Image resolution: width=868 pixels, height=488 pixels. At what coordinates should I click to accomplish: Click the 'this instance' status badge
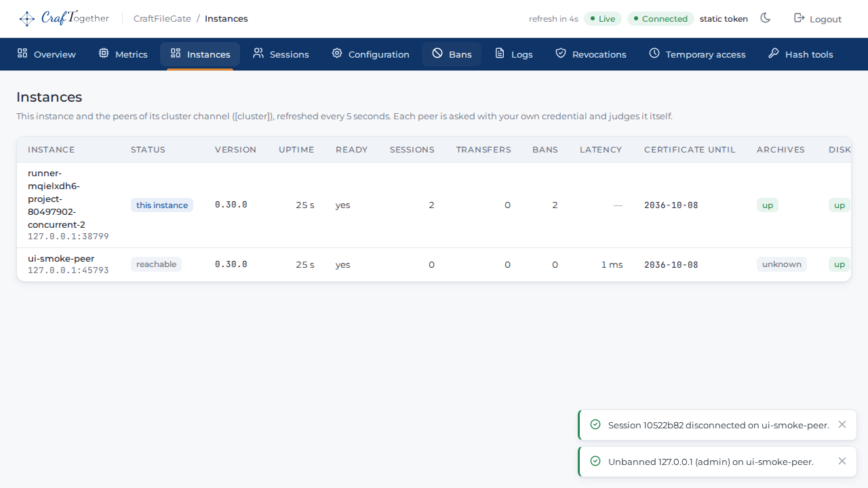click(x=162, y=205)
